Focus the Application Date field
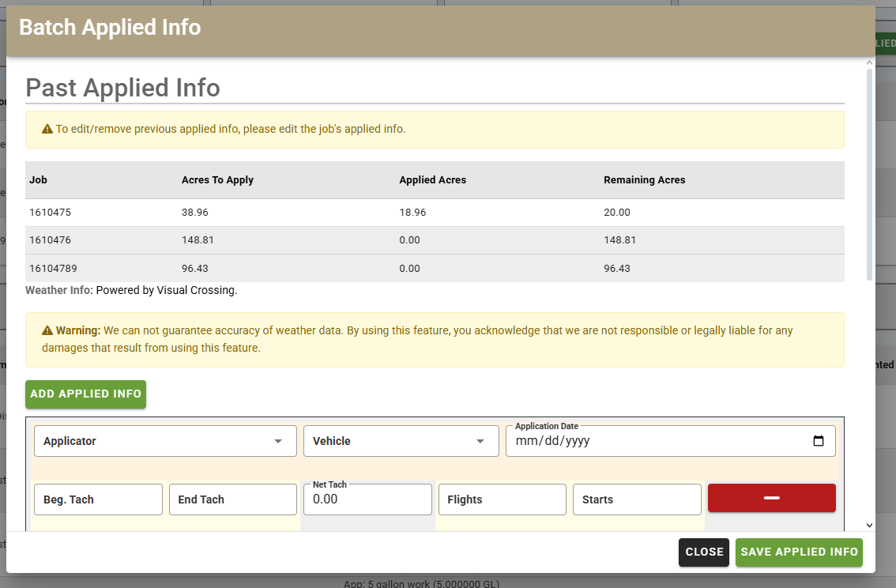This screenshot has height=588, width=896. [670, 440]
